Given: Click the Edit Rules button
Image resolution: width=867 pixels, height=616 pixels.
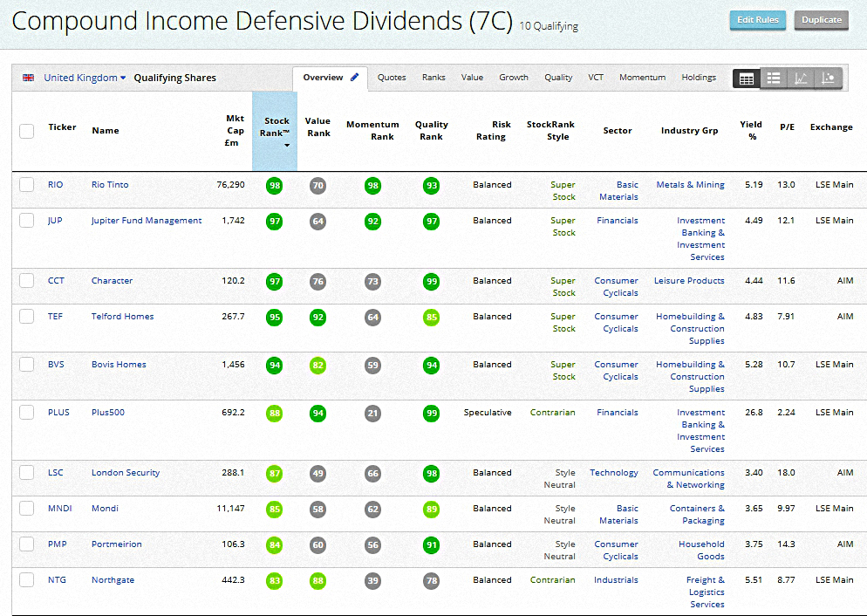Looking at the screenshot, I should 757,20.
